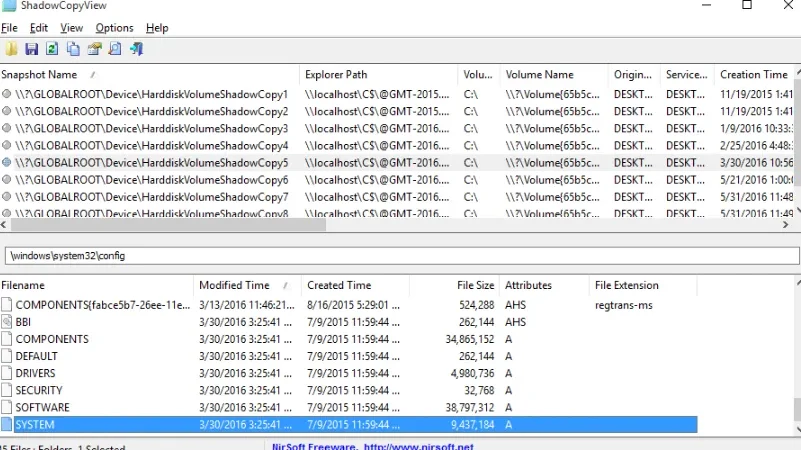Open the Options menu
The height and width of the screenshot is (450, 801).
(x=114, y=28)
